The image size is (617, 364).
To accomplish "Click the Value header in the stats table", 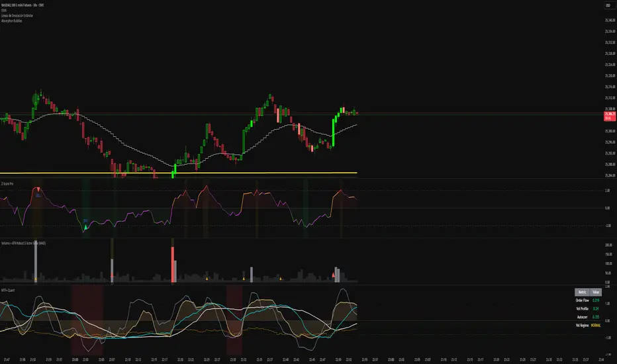I will click(596, 292).
